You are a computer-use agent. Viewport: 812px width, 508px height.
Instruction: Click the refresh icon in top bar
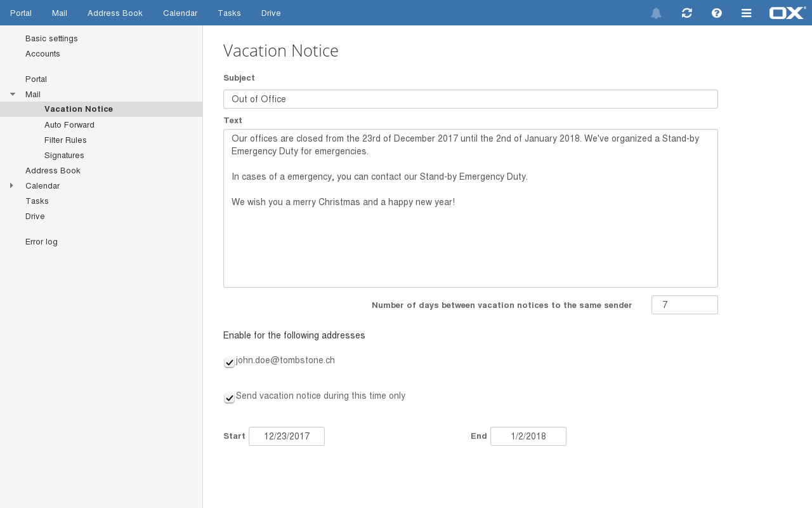point(686,13)
